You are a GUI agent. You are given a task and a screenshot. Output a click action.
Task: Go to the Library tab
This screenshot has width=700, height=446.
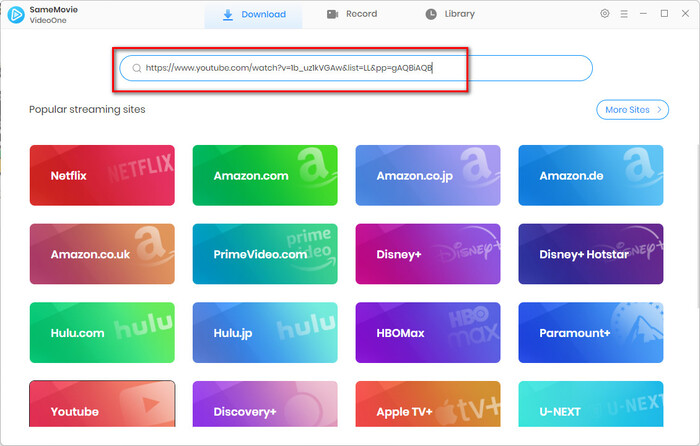click(450, 15)
